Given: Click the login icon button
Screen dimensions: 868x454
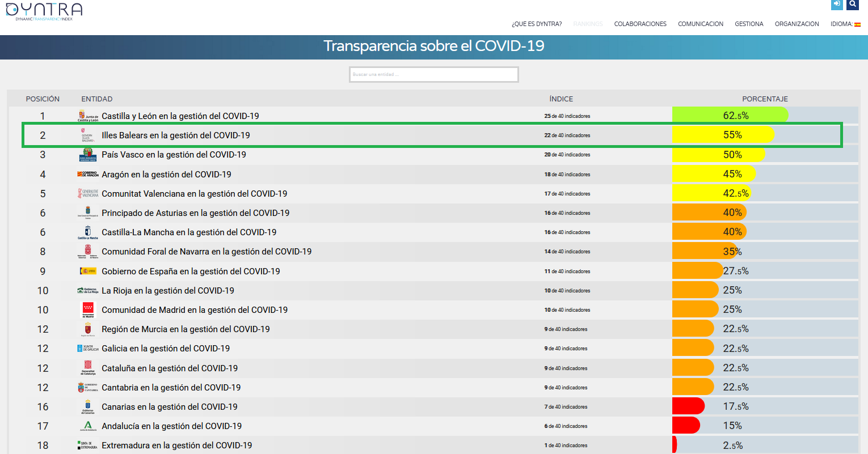Looking at the screenshot, I should [x=837, y=5].
